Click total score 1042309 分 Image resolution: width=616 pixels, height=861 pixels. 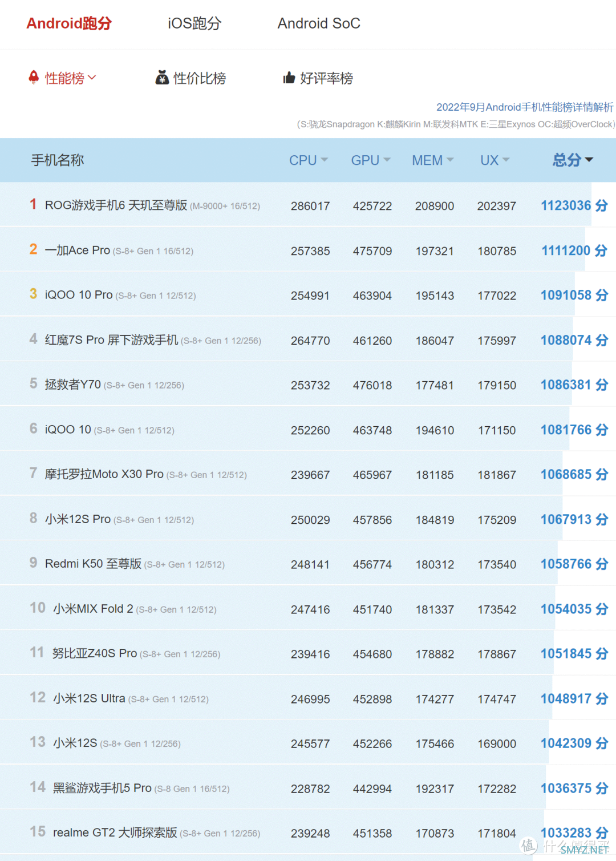[574, 743]
